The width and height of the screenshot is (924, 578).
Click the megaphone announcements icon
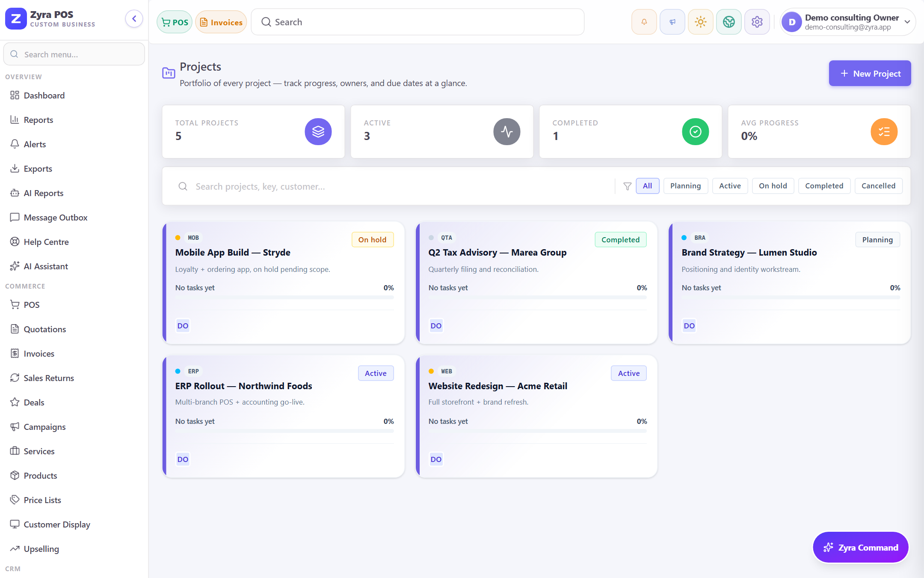672,22
